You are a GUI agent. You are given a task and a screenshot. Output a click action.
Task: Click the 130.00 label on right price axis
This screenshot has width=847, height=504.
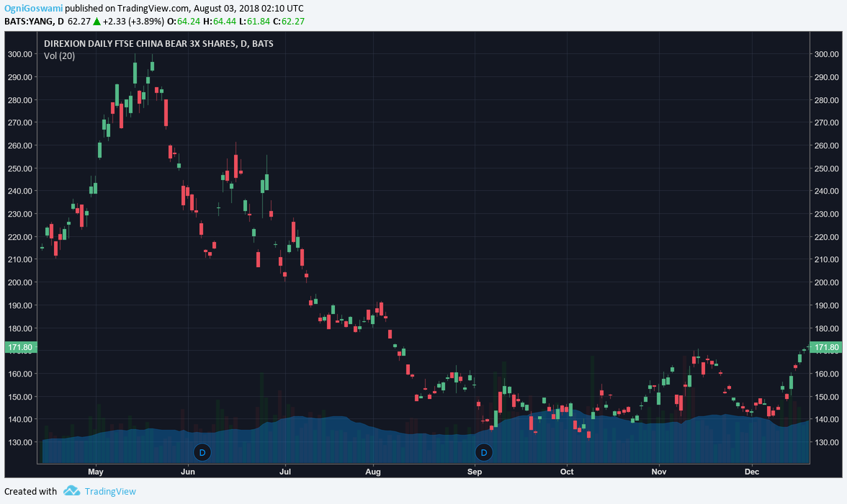point(827,442)
